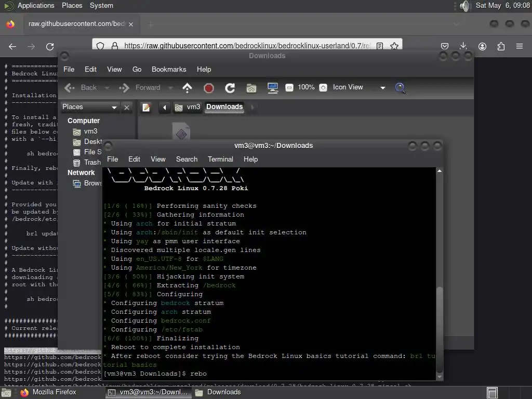
Task: Select Downloads in the path bar
Action: pyautogui.click(x=224, y=107)
